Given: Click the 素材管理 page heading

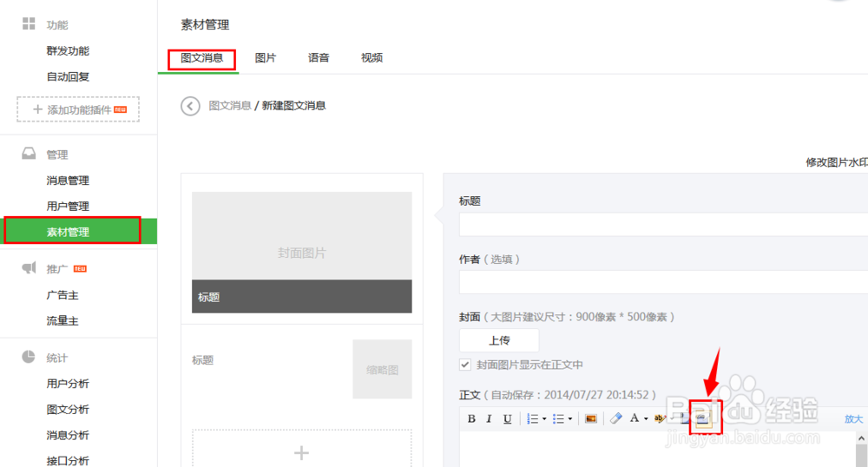Looking at the screenshot, I should pos(205,24).
